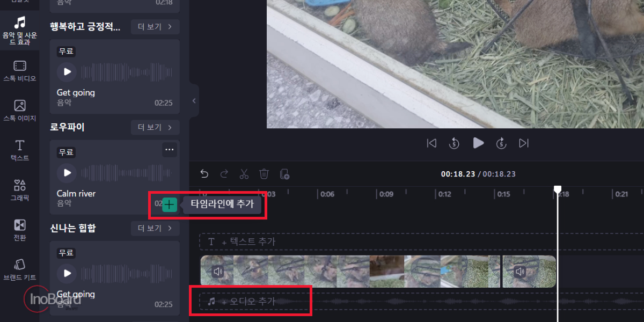The width and height of the screenshot is (644, 322).
Task: Open the 스톡 비디오 sidebar tab
Action: (19, 71)
